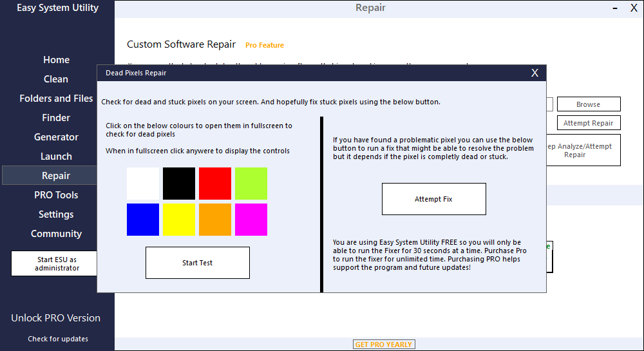Choose the lime green color swatch
Screen dimensions: 644x351
pos(251,184)
